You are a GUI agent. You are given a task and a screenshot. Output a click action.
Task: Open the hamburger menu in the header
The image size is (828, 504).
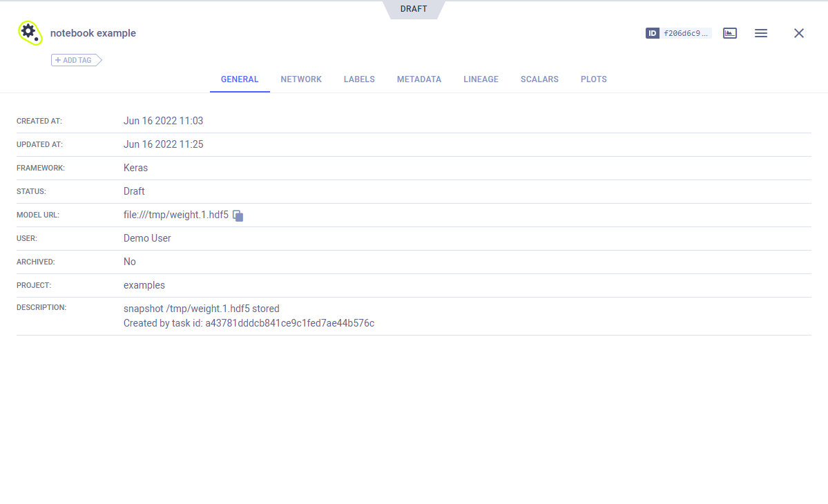[x=761, y=33]
